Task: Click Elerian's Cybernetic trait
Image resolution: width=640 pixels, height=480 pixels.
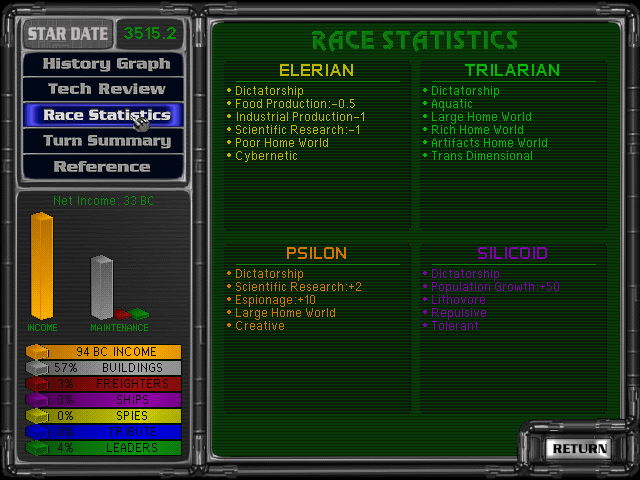Action: pyautogui.click(x=266, y=156)
